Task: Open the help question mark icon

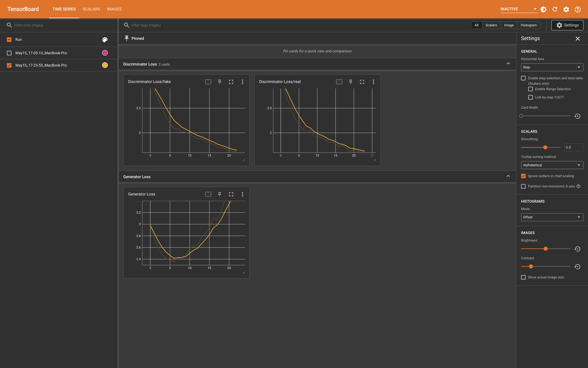Action: pos(578,9)
